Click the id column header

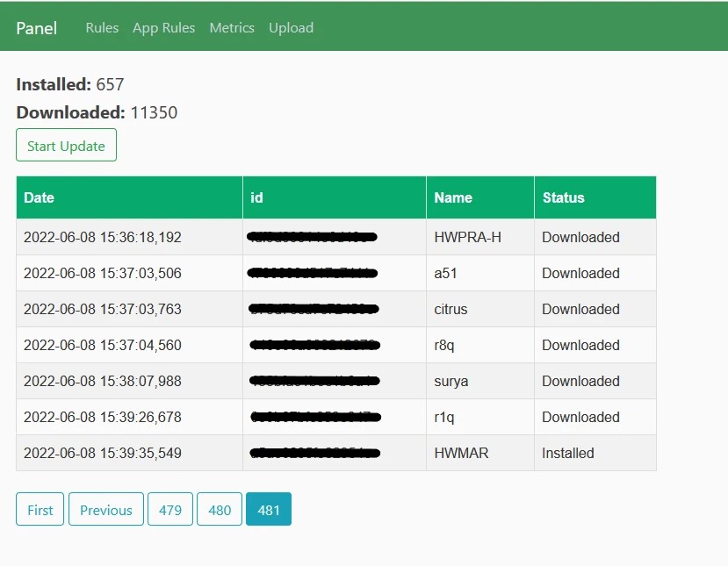[x=256, y=197]
